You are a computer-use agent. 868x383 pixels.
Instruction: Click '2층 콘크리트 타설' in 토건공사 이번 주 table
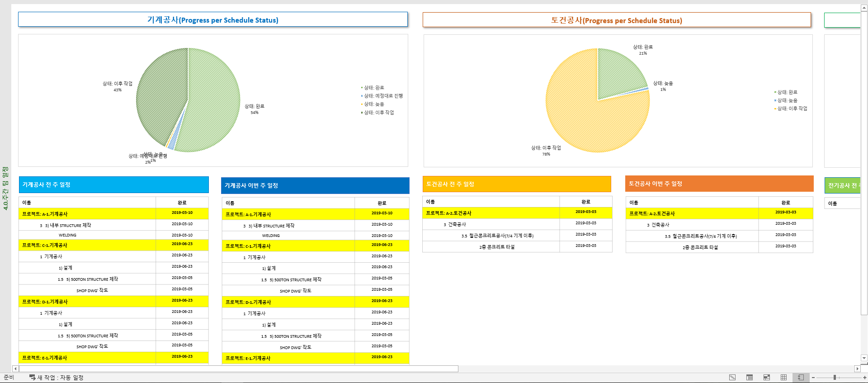tap(700, 247)
